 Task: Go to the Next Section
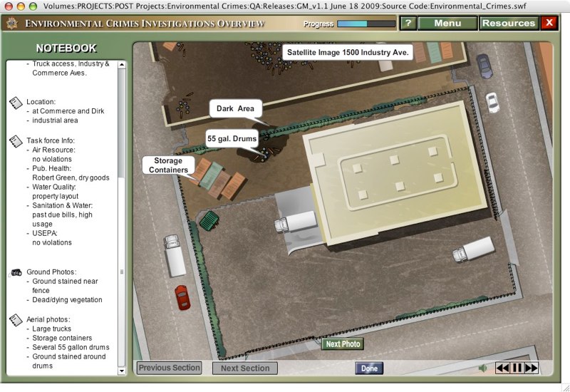[245, 368]
